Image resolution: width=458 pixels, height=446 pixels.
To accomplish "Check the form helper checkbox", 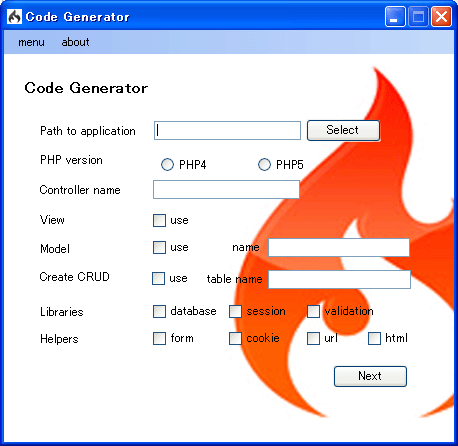I will (x=159, y=338).
